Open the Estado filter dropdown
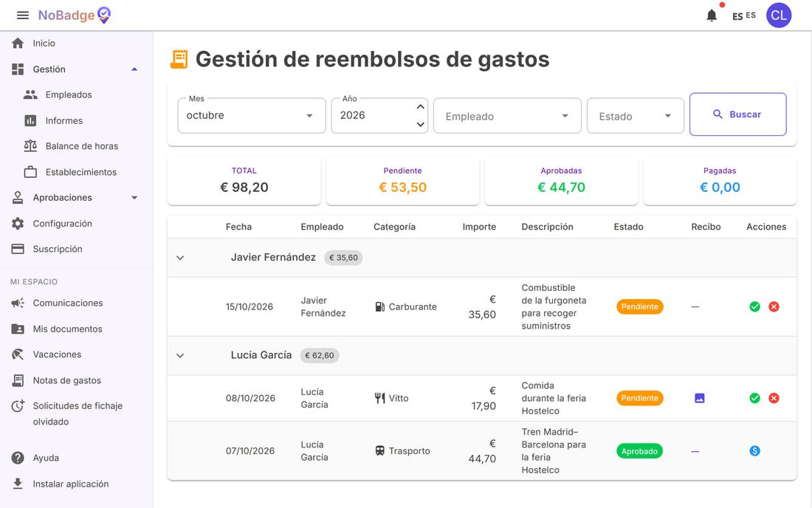This screenshot has width=812, height=508. 636,115
